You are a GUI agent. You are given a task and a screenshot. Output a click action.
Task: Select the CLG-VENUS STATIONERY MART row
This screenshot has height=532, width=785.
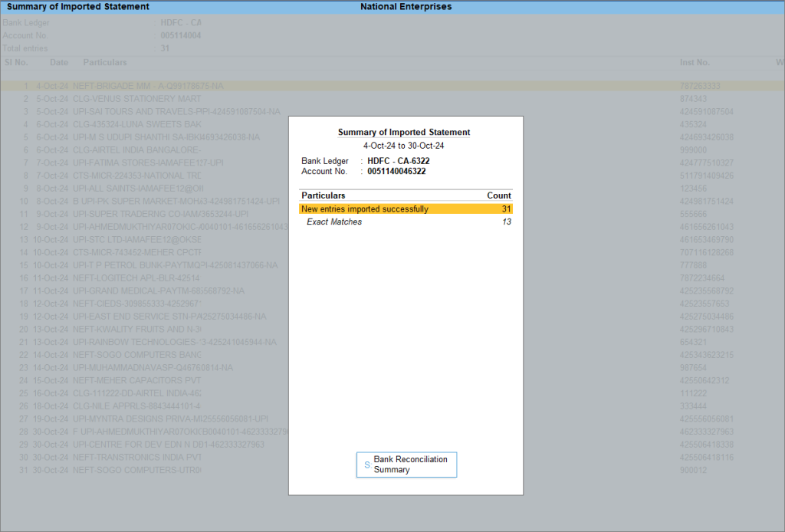pos(138,98)
